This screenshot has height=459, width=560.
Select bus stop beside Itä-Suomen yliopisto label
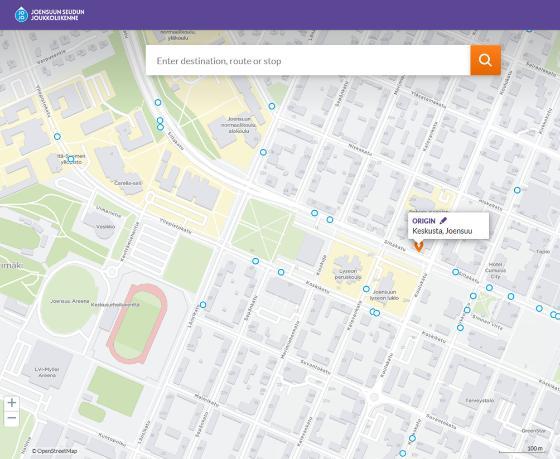pyautogui.click(x=71, y=159)
